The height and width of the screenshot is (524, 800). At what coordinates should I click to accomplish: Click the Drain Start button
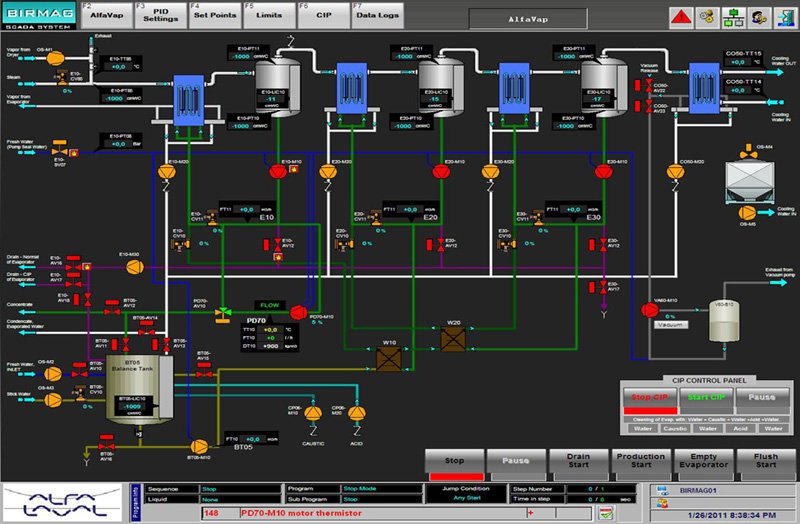(579, 465)
